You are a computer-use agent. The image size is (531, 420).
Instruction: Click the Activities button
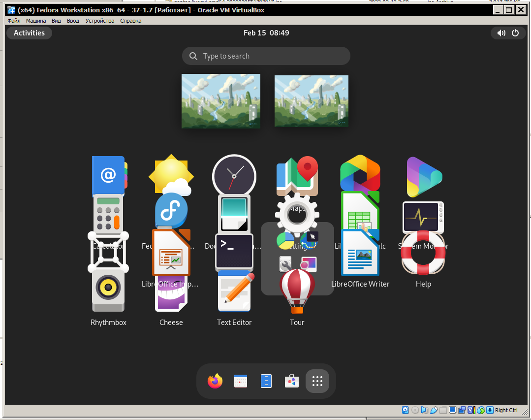pyautogui.click(x=29, y=33)
